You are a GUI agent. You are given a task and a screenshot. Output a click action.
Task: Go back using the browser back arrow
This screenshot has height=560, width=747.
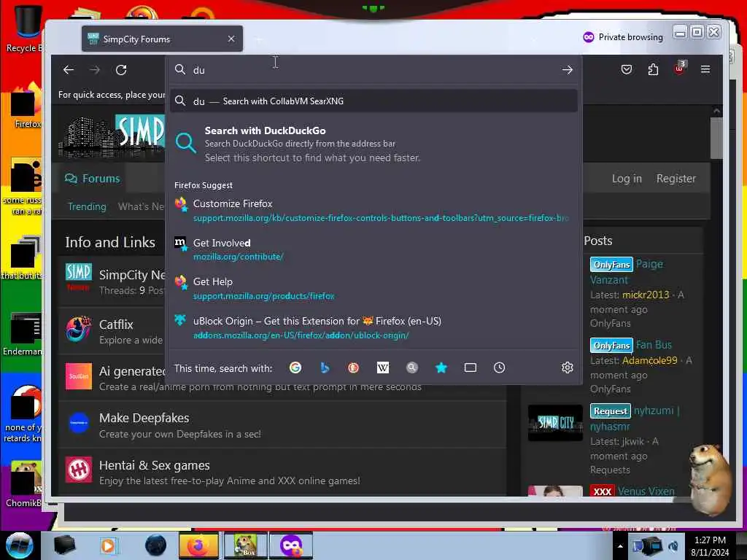click(69, 70)
